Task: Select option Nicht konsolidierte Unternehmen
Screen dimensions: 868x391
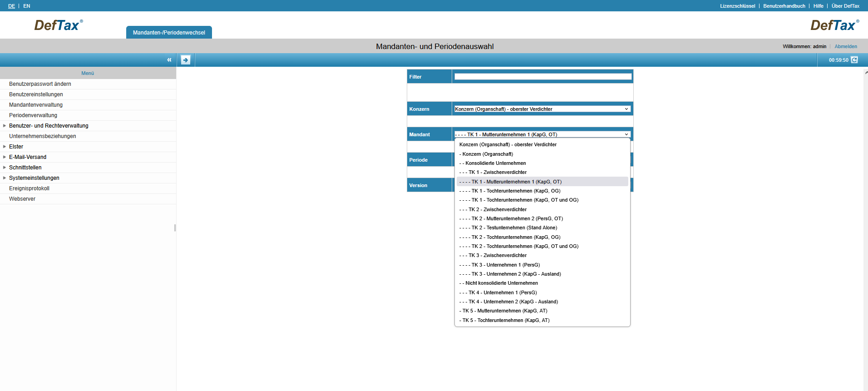Action: [x=542, y=283]
